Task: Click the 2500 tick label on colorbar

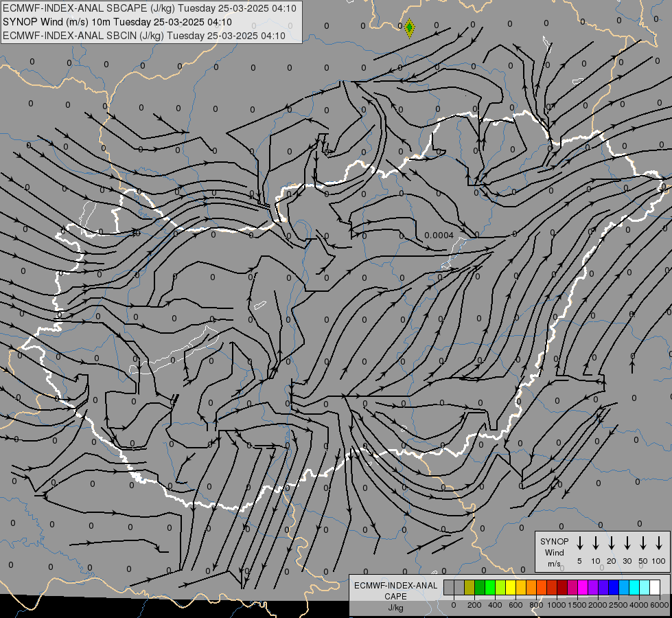Action: coord(618,605)
